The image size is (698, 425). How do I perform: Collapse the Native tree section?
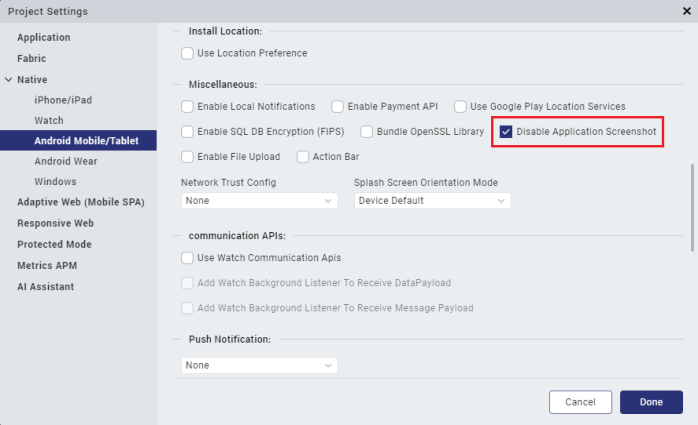tap(9, 79)
